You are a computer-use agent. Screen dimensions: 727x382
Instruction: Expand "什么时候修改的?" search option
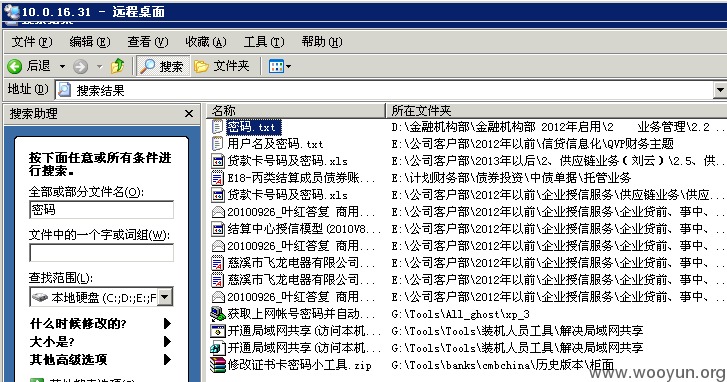point(167,323)
